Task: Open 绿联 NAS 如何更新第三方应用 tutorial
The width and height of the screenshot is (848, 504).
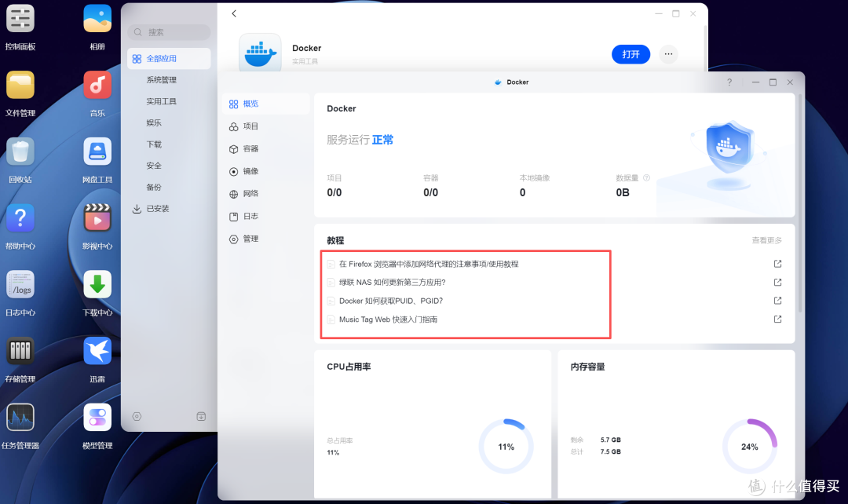Action: coord(392,283)
